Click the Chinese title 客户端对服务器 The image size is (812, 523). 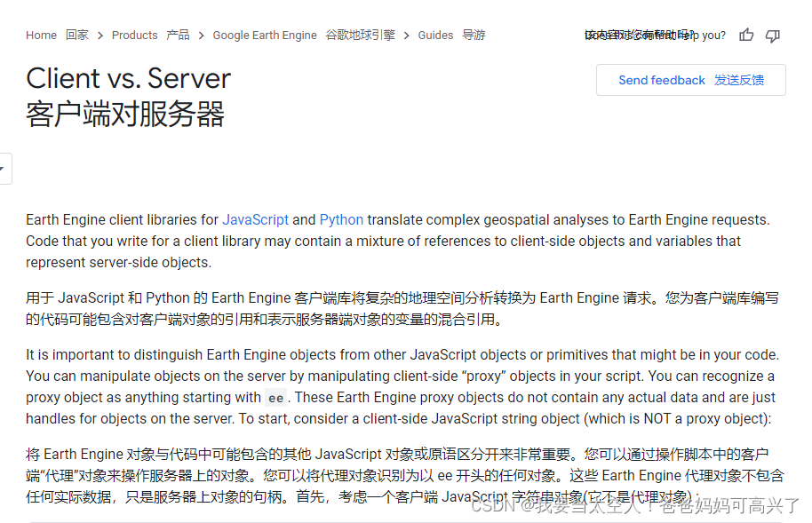click(x=125, y=114)
